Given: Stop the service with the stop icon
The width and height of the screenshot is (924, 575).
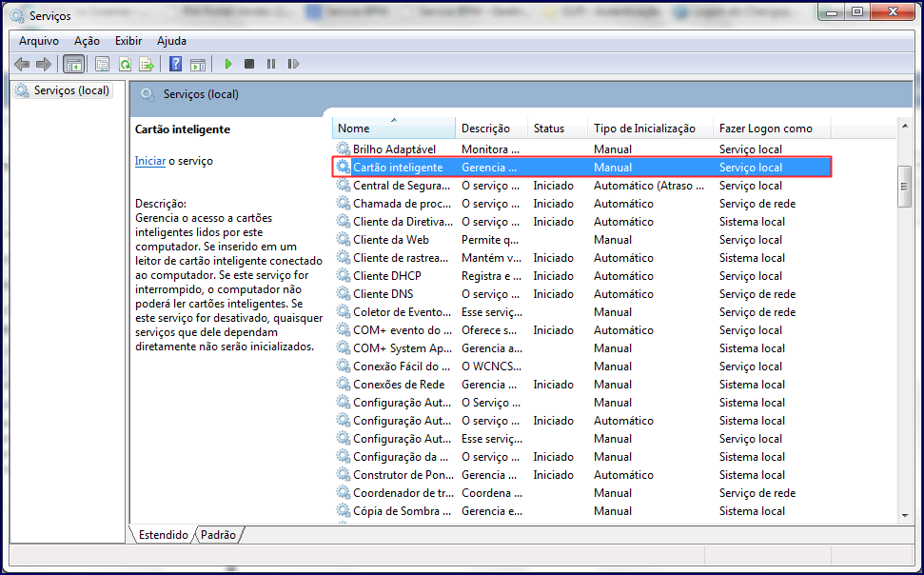Looking at the screenshot, I should coord(249,64).
